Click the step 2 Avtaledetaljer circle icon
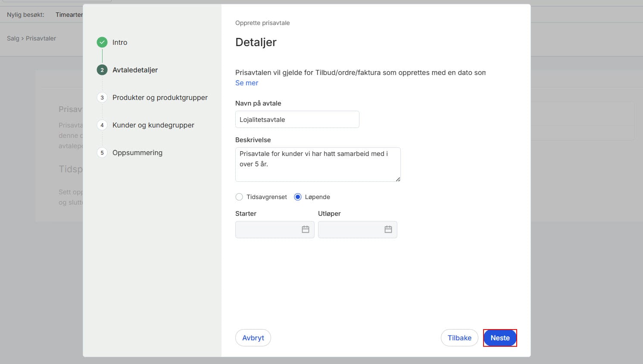This screenshot has height=364, width=643. pyautogui.click(x=102, y=70)
